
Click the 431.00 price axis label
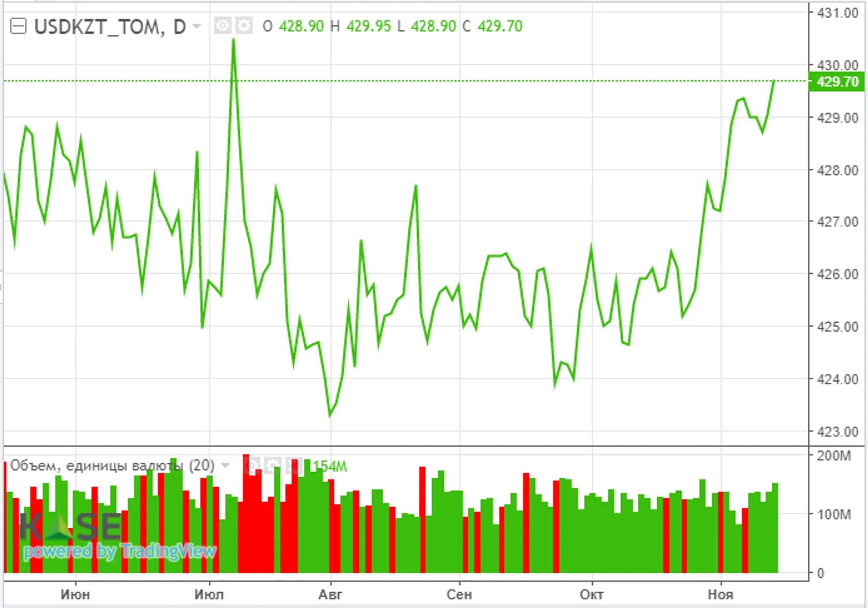click(x=837, y=13)
